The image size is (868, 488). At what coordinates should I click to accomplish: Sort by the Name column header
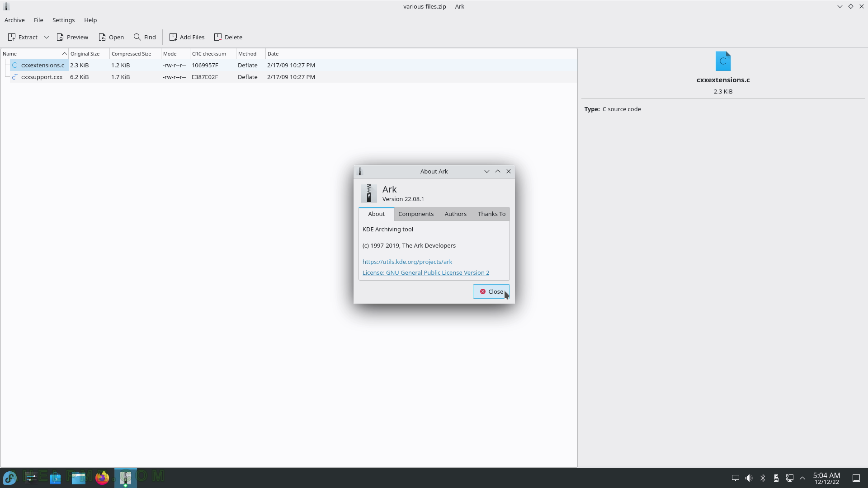[x=34, y=54]
